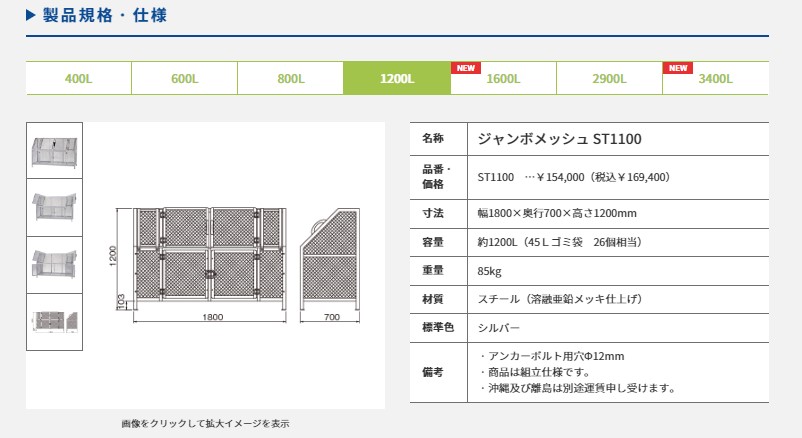Image resolution: width=802 pixels, height=438 pixels.
Task: Click the 製品規格・仕様 section heading
Action: (105, 15)
